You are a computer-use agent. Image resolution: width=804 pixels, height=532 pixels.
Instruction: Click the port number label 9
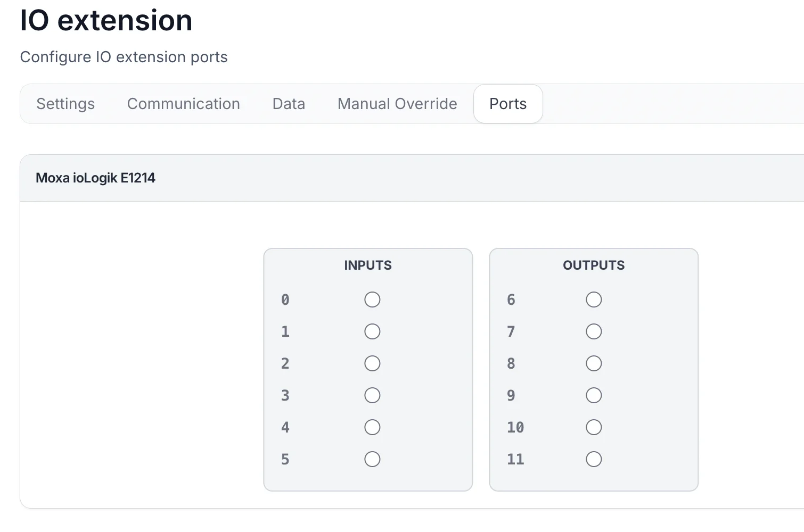click(511, 395)
